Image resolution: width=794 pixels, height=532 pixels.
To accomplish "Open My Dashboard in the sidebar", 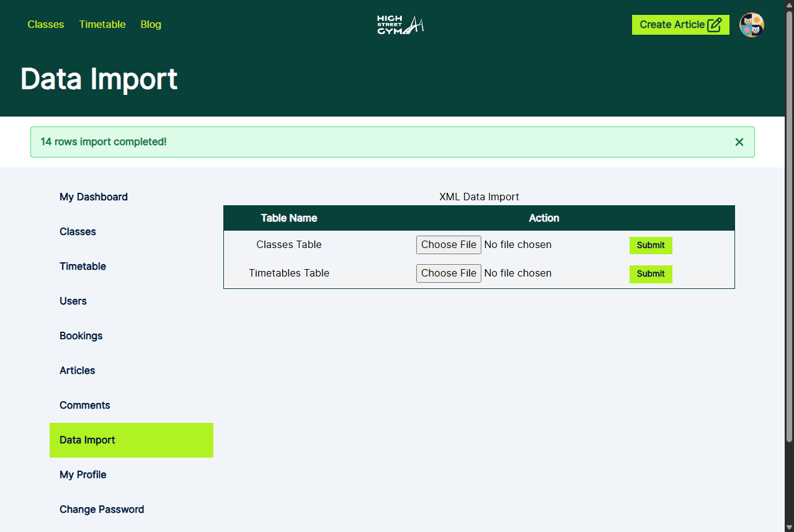I will (94, 197).
